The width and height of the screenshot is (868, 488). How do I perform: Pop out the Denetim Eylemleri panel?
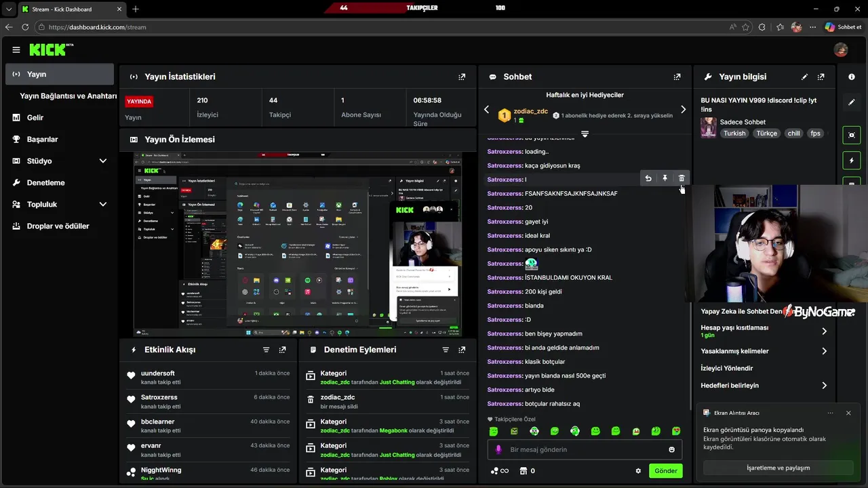click(x=462, y=350)
